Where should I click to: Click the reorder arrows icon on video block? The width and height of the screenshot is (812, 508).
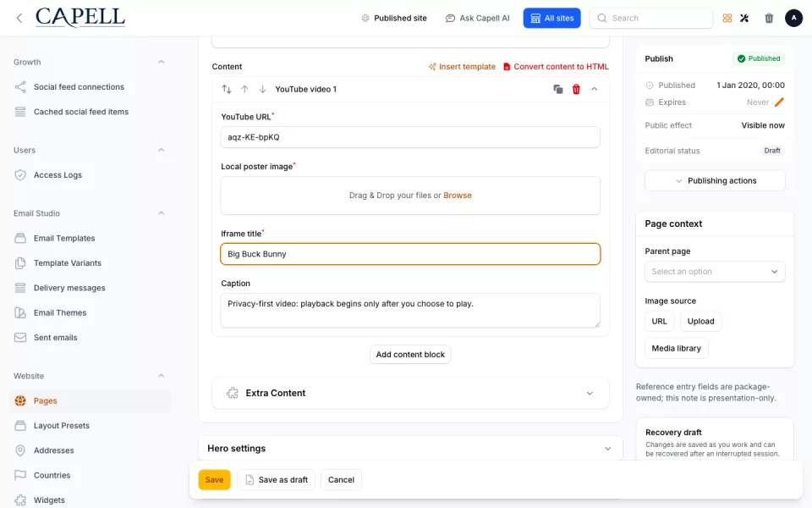pyautogui.click(x=227, y=89)
